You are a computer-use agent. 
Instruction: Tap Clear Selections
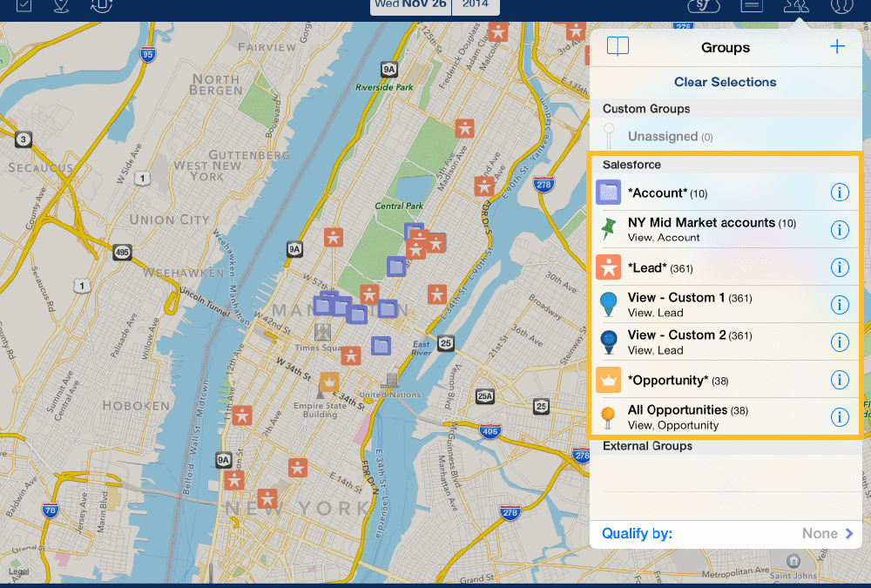point(725,82)
